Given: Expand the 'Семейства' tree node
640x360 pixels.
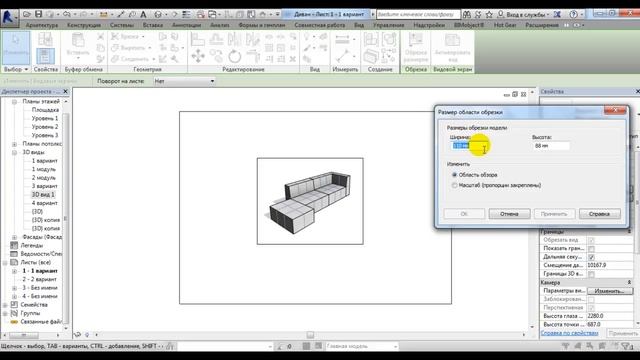Looking at the screenshot, I should click(x=5, y=305).
